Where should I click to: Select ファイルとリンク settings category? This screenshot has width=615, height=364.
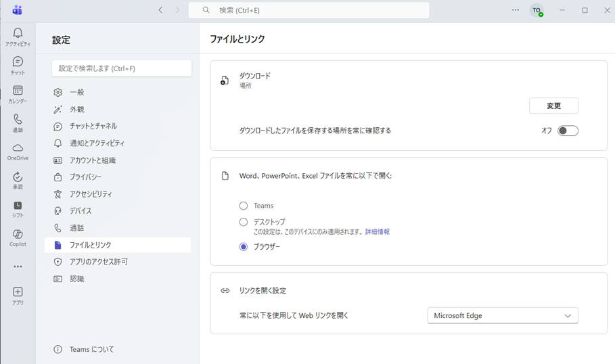click(x=118, y=245)
